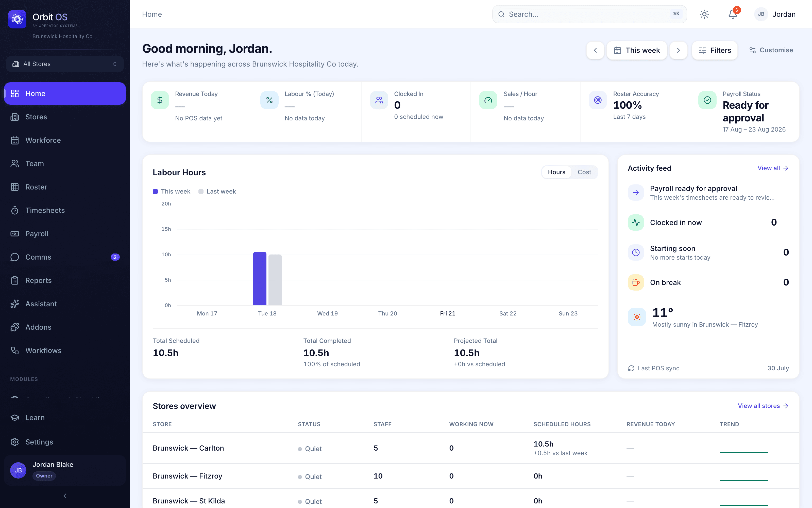Open notifications bell
This screenshot has height=508, width=812.
click(x=733, y=14)
